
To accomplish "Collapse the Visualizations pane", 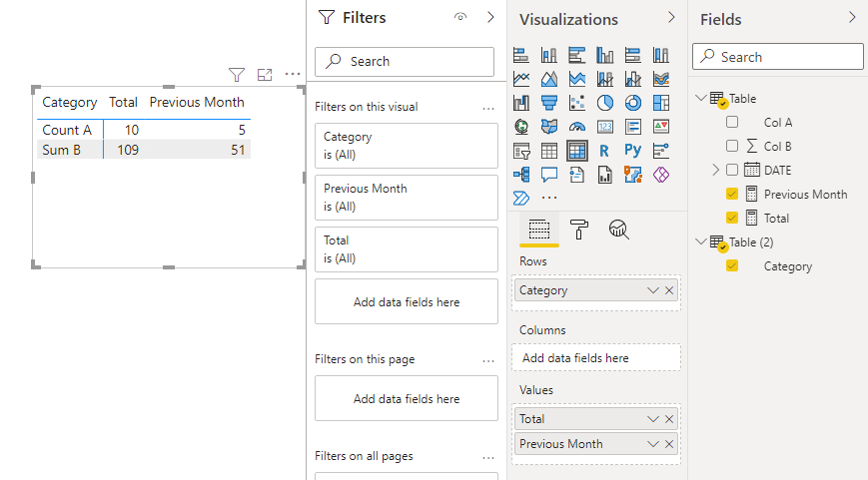I will tap(671, 17).
